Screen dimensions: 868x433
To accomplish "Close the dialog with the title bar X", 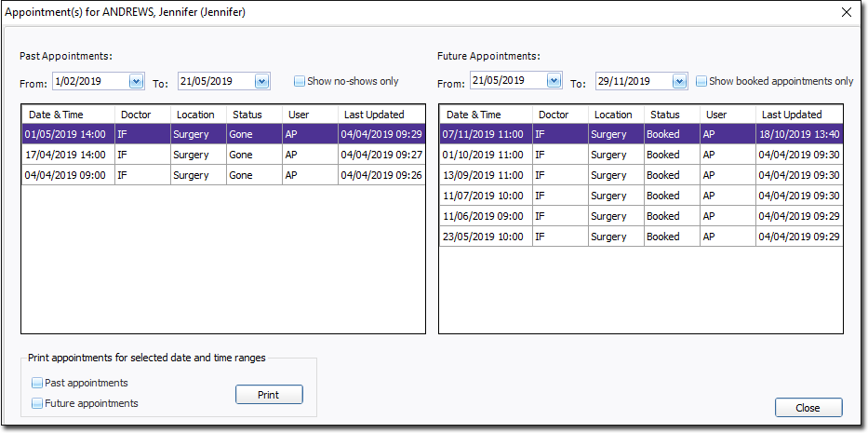I will pyautogui.click(x=846, y=13).
